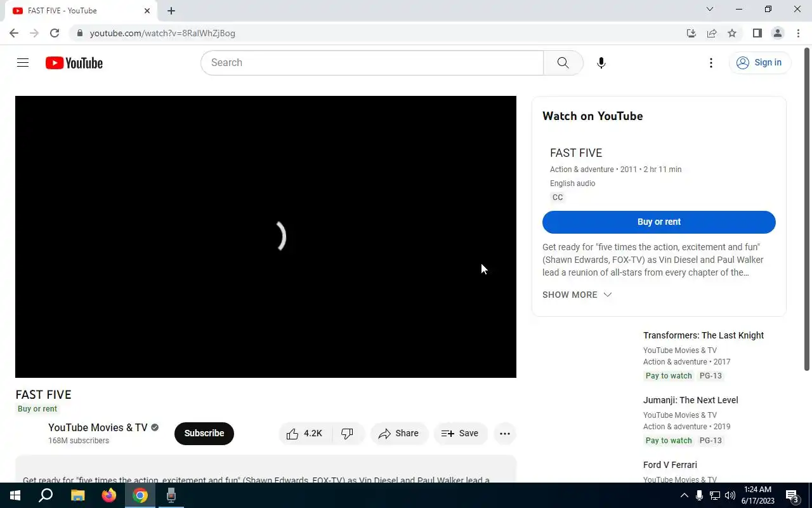
Task: Click the page vertical scrollbar
Action: 807,210
